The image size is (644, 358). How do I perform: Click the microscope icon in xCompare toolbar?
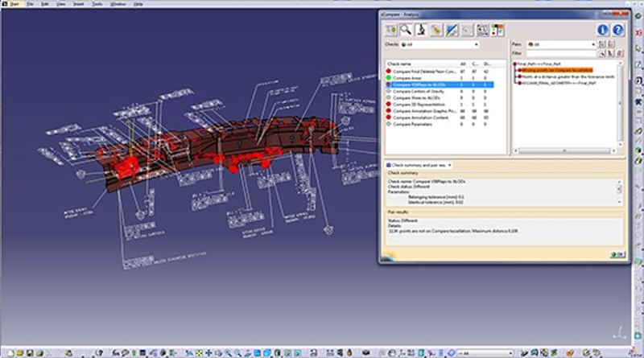(x=421, y=30)
